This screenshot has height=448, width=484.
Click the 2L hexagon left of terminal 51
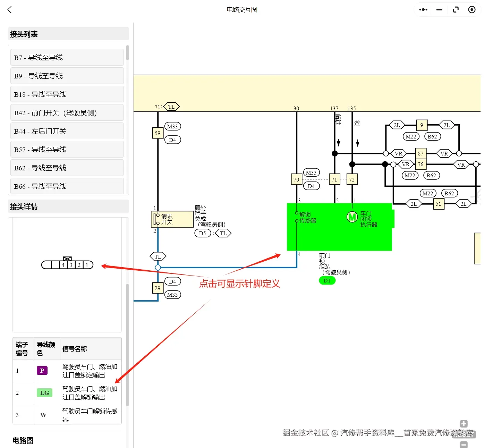tap(414, 204)
